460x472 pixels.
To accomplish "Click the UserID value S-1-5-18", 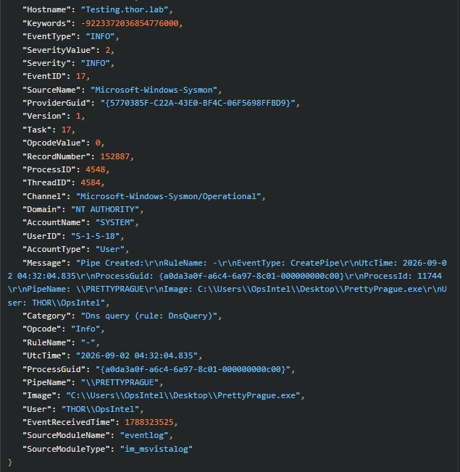I will point(95,236).
